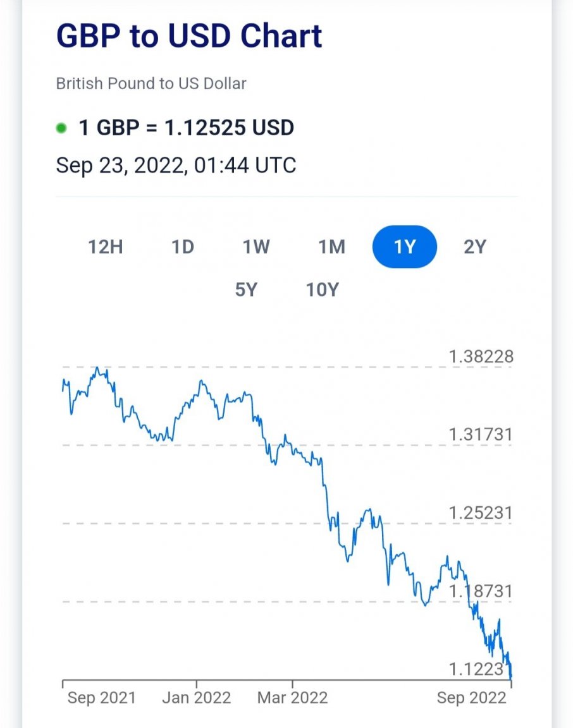The height and width of the screenshot is (728, 573).
Task: Click the 1.38228 y-axis label
Action: [481, 356]
